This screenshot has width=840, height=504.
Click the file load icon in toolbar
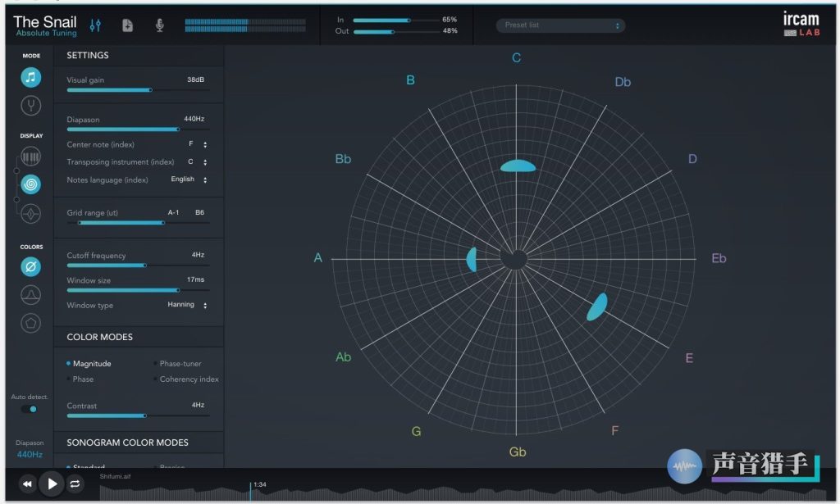(127, 25)
